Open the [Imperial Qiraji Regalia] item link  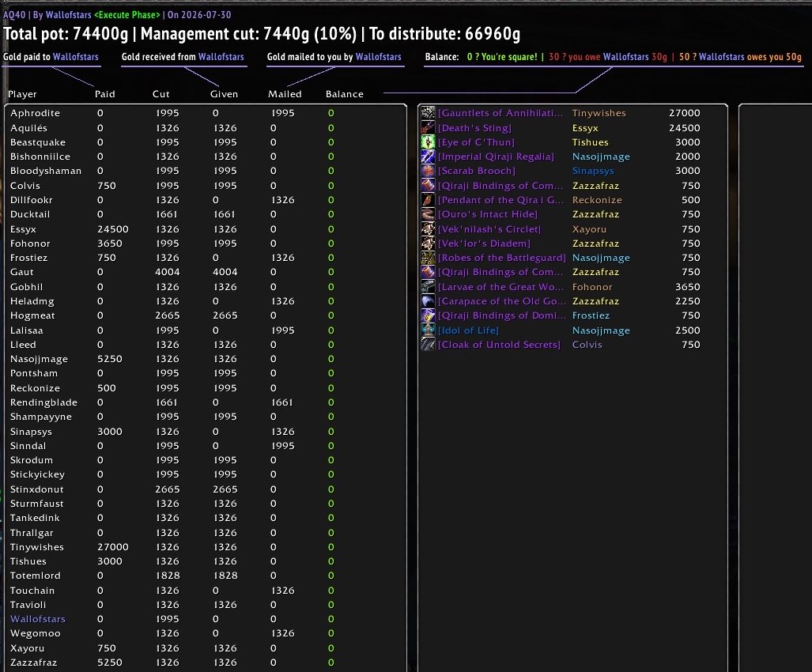coord(496,157)
